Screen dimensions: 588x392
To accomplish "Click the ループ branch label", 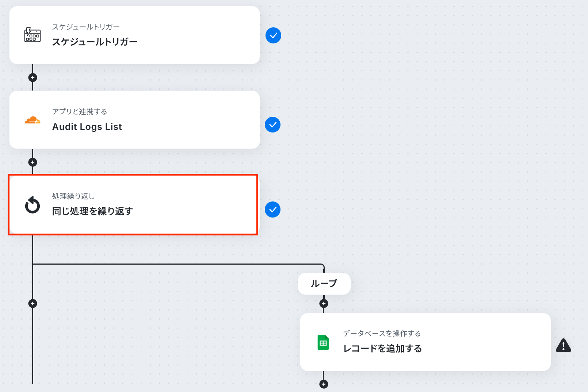I will click(x=324, y=284).
